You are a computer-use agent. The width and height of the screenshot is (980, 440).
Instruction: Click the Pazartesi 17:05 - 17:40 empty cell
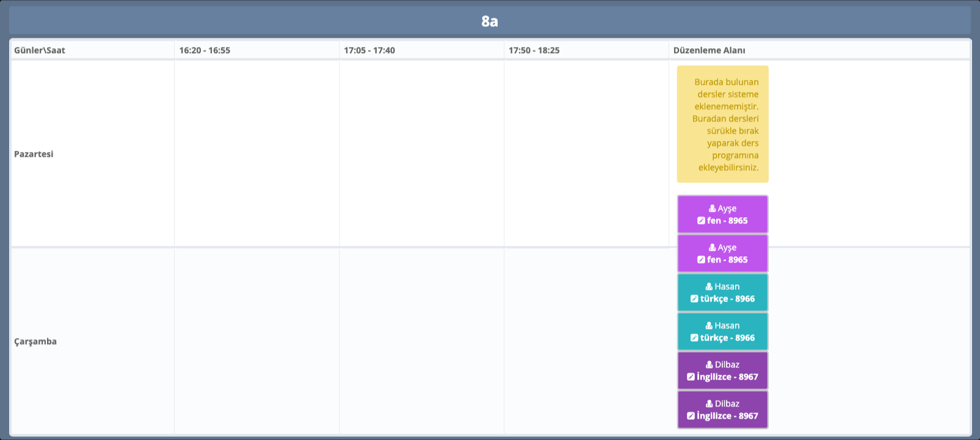coord(421,154)
